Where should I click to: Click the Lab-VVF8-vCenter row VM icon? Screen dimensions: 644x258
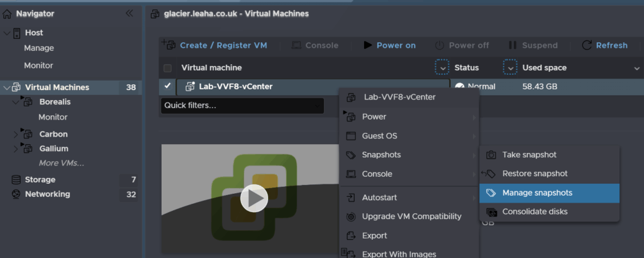(190, 86)
